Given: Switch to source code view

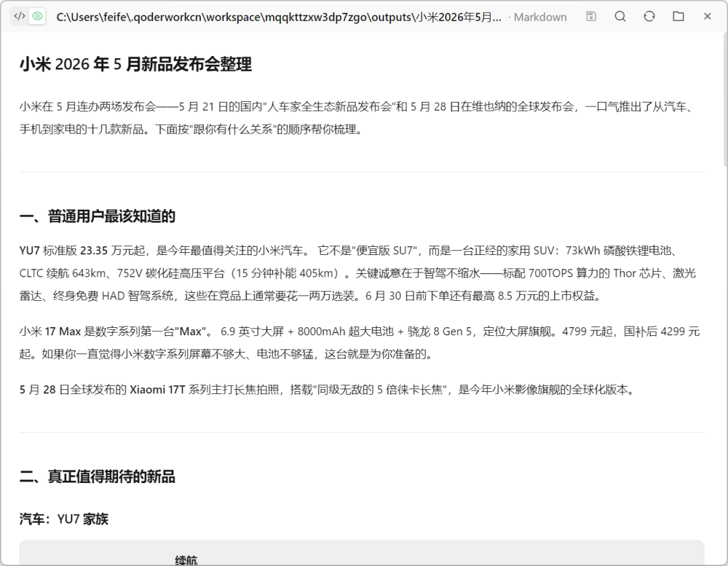Looking at the screenshot, I should click(x=19, y=17).
